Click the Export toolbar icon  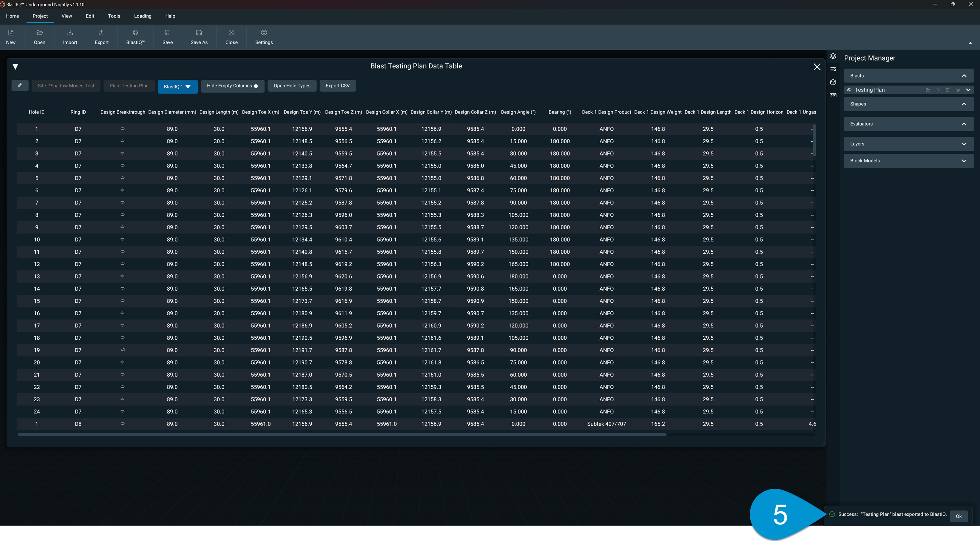pos(101,37)
